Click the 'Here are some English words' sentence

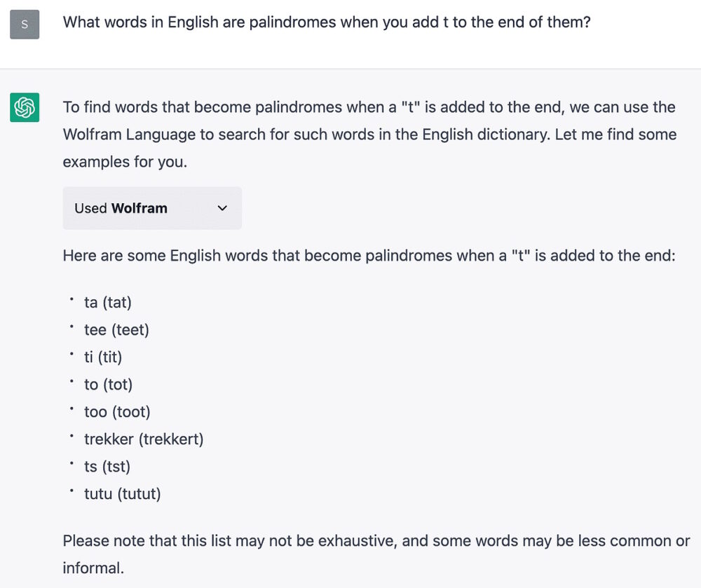pos(369,255)
